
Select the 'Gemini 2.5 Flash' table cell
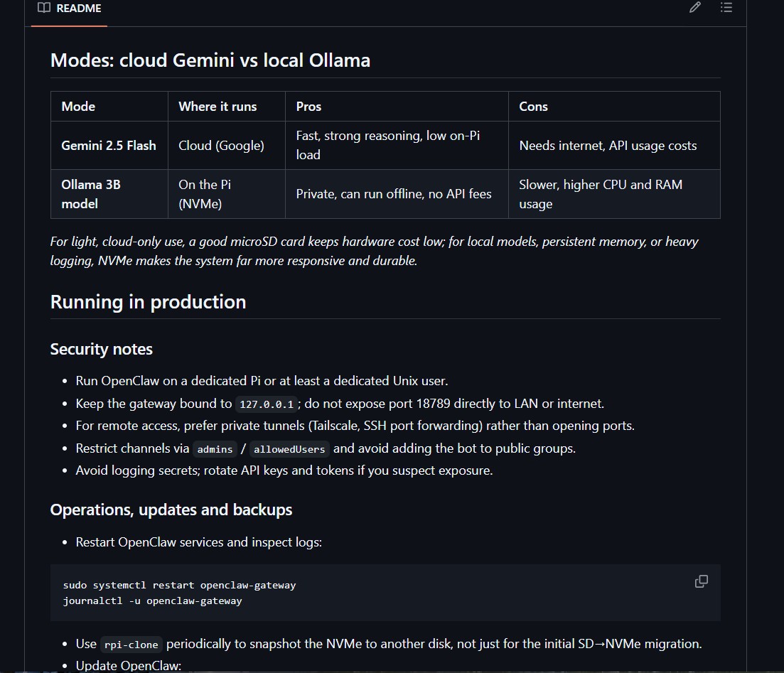(x=109, y=146)
